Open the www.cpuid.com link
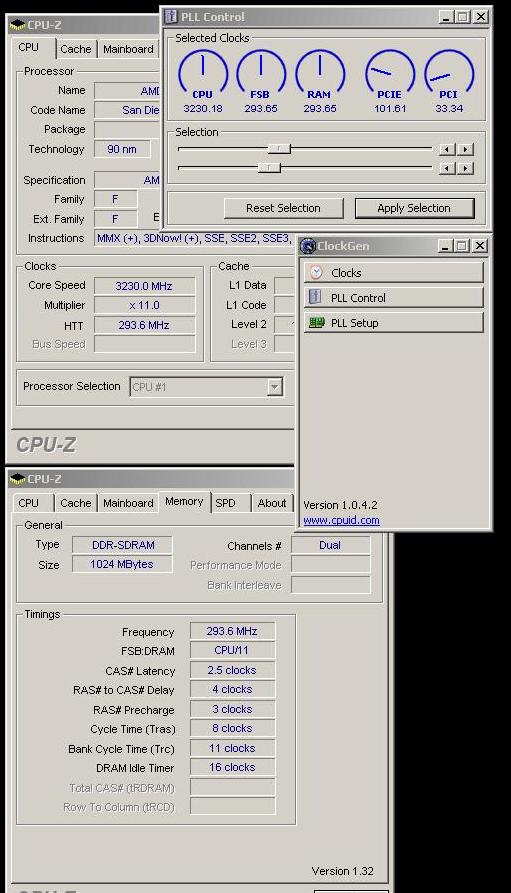The image size is (511, 893). (341, 520)
